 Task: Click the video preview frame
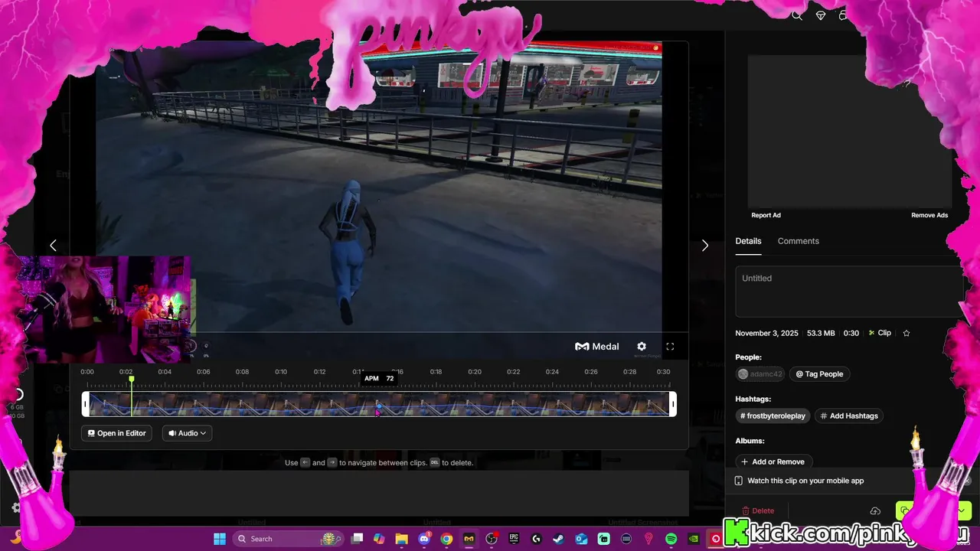379,187
